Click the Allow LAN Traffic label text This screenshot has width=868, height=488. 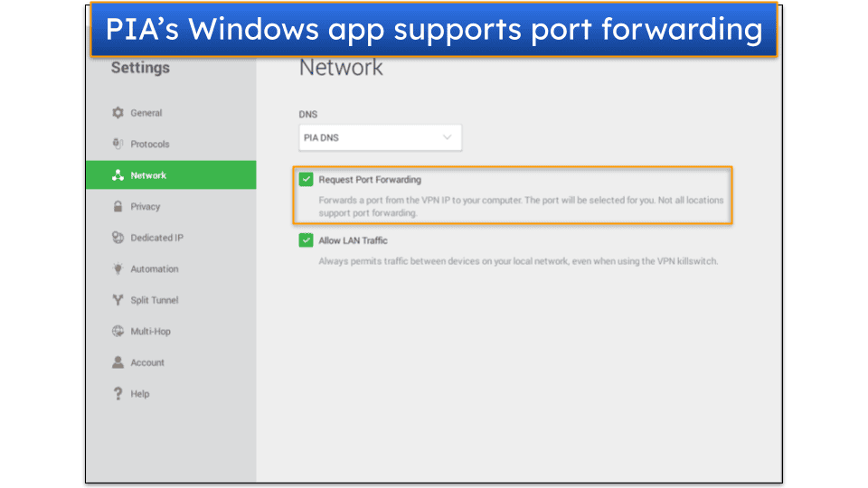(353, 240)
